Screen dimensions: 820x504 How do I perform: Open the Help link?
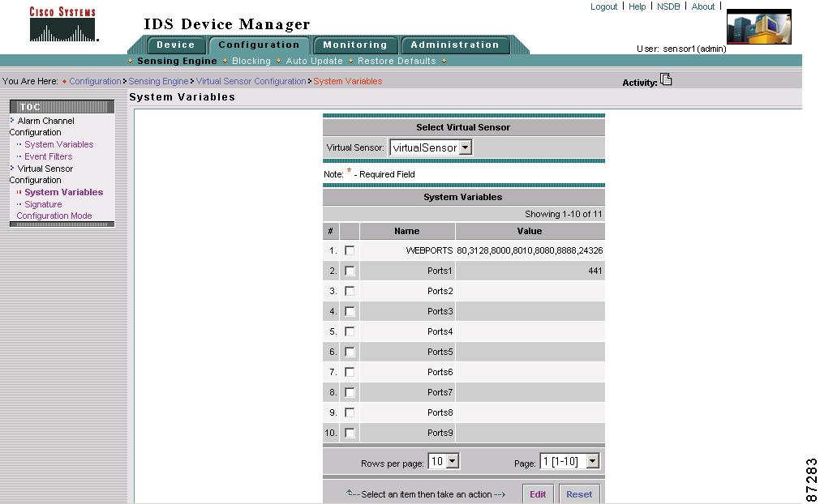tap(637, 6)
